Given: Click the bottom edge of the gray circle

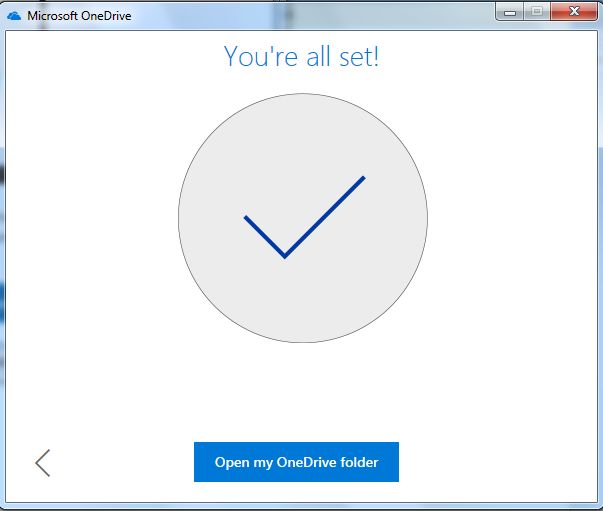Looking at the screenshot, I should click(302, 341).
